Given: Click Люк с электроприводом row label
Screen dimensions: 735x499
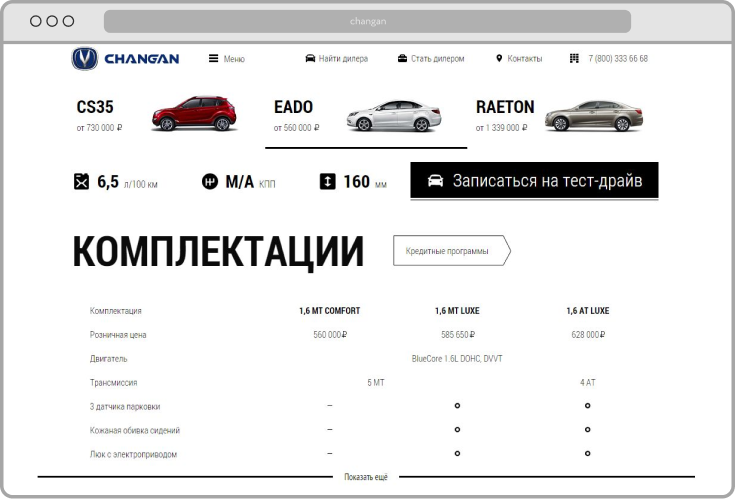Looking at the screenshot, I should point(133,454).
